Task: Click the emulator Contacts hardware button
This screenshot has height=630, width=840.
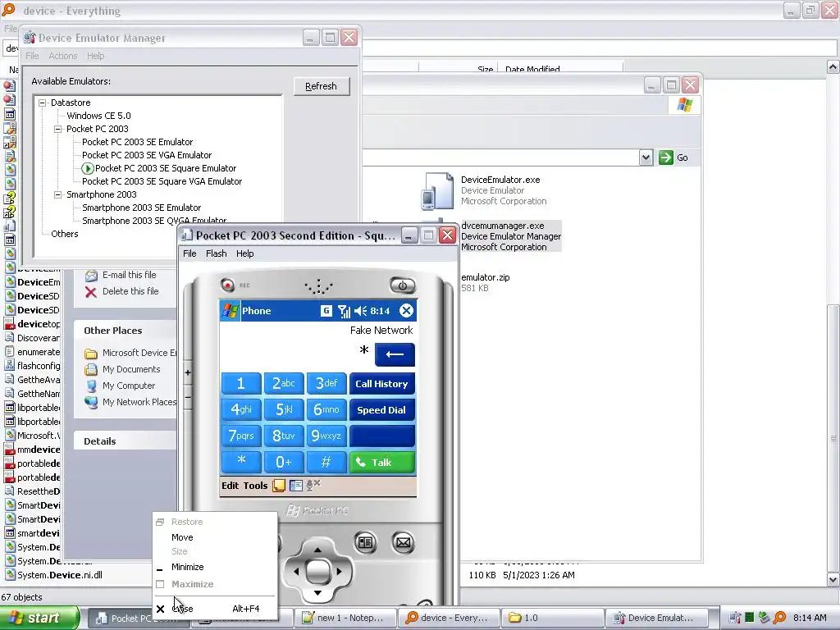Action: [365, 543]
